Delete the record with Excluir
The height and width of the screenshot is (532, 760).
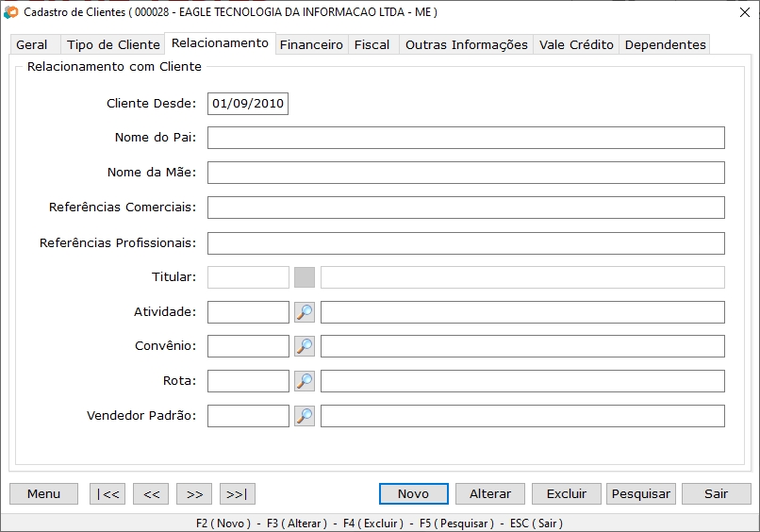(567, 493)
